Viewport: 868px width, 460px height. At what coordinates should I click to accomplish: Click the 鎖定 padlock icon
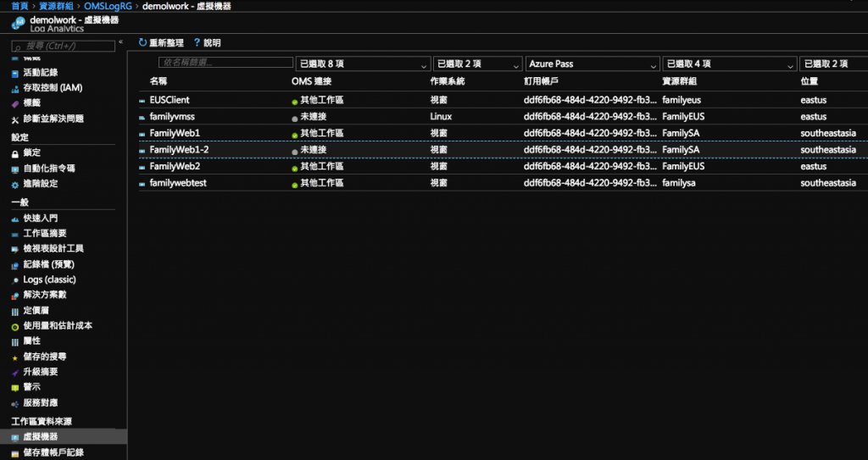pyautogui.click(x=15, y=153)
